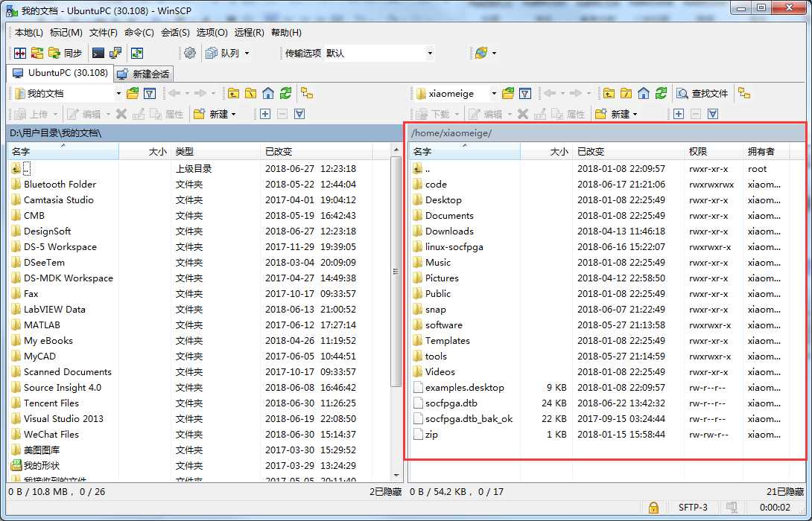Open the 传输选项 transfer settings combo box
The height and width of the screenshot is (521, 812).
379,54
